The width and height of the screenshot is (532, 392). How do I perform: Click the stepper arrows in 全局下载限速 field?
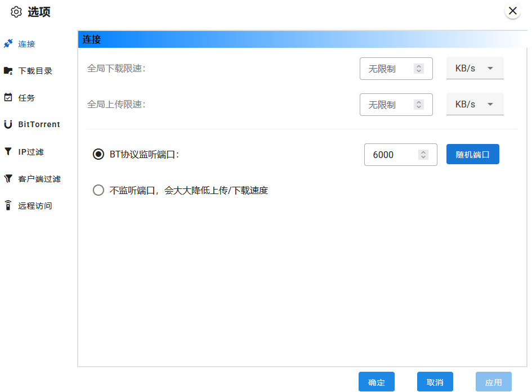pos(418,69)
